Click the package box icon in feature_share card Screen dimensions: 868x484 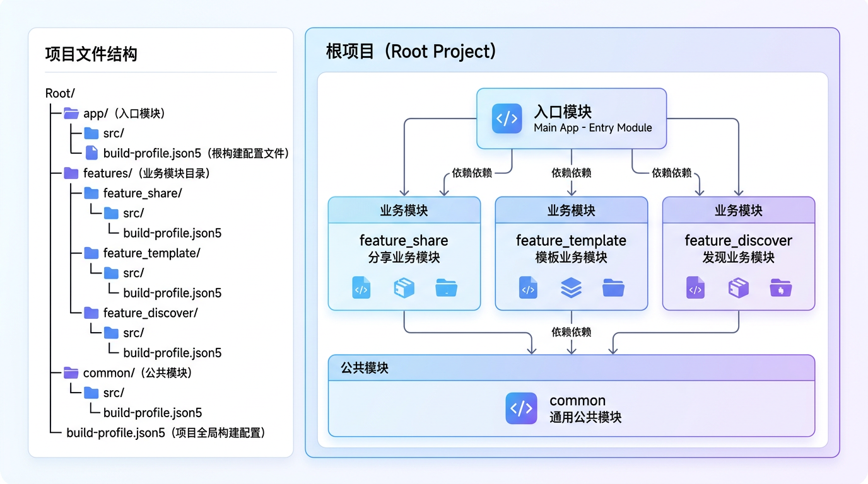(404, 288)
